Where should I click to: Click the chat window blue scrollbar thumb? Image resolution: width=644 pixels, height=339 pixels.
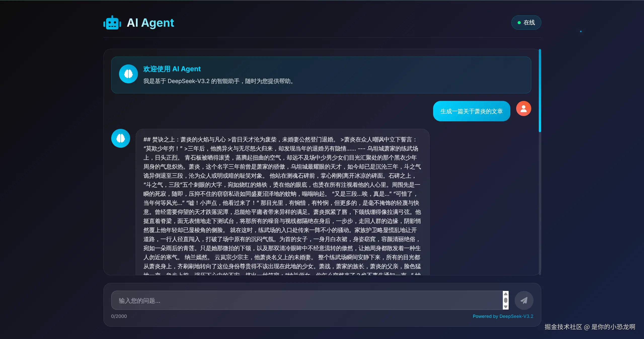540,91
